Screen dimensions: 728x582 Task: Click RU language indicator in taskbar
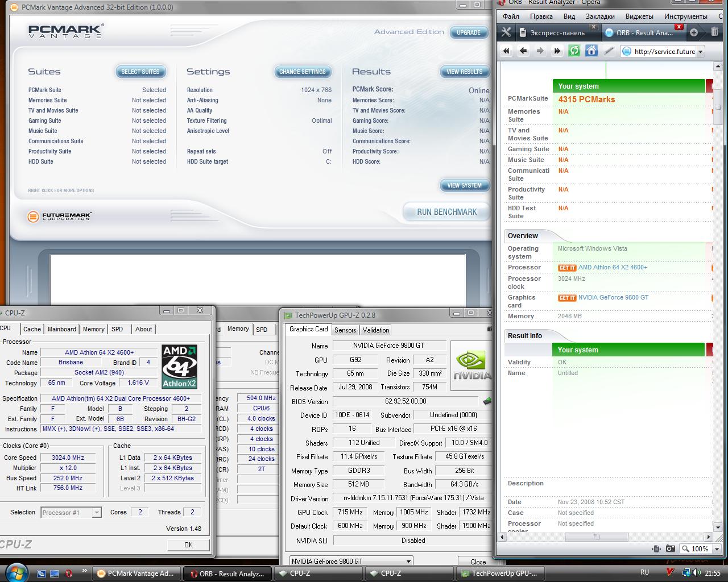pyautogui.click(x=644, y=572)
